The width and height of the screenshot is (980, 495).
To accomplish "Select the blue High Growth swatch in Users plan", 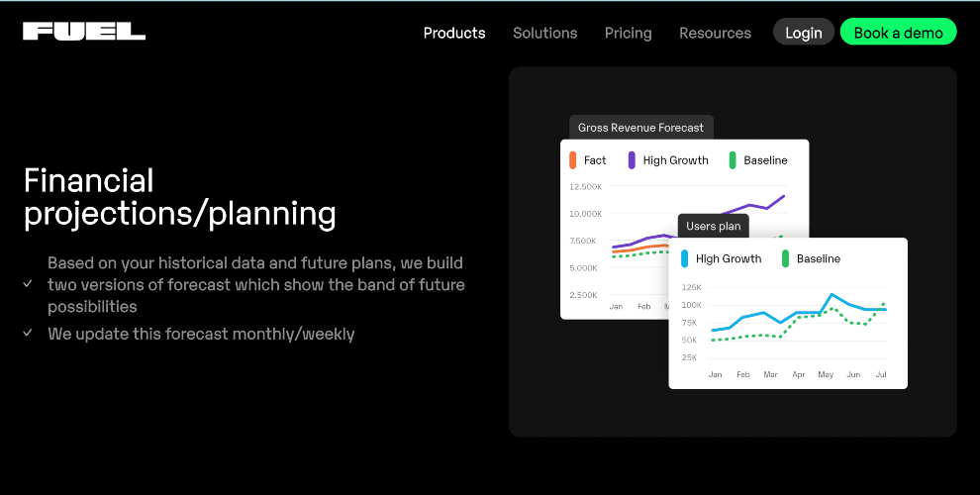I will (x=684, y=258).
